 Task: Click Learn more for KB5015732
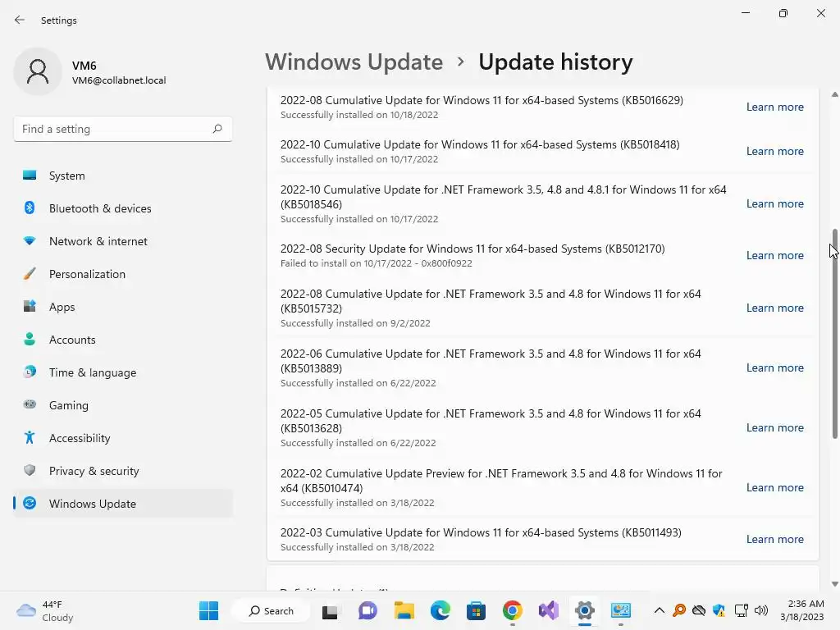tap(774, 308)
